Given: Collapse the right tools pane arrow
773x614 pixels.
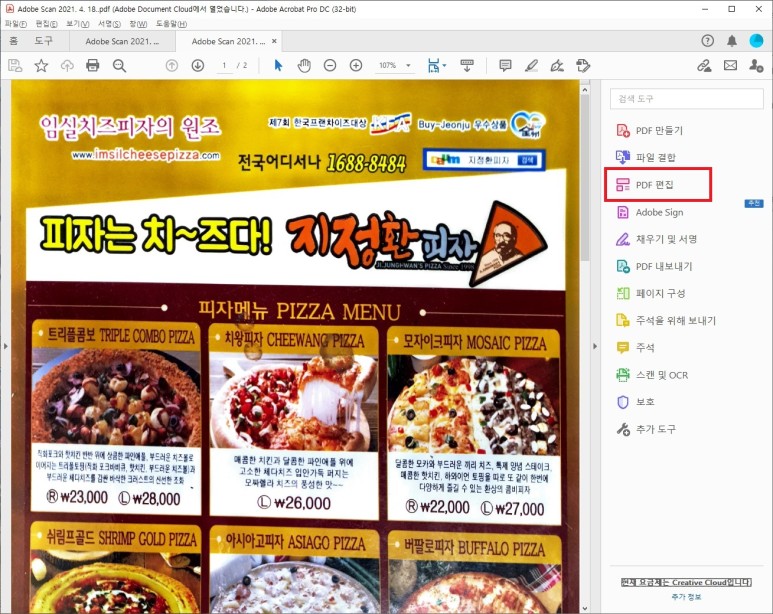Looking at the screenshot, I should (x=595, y=346).
